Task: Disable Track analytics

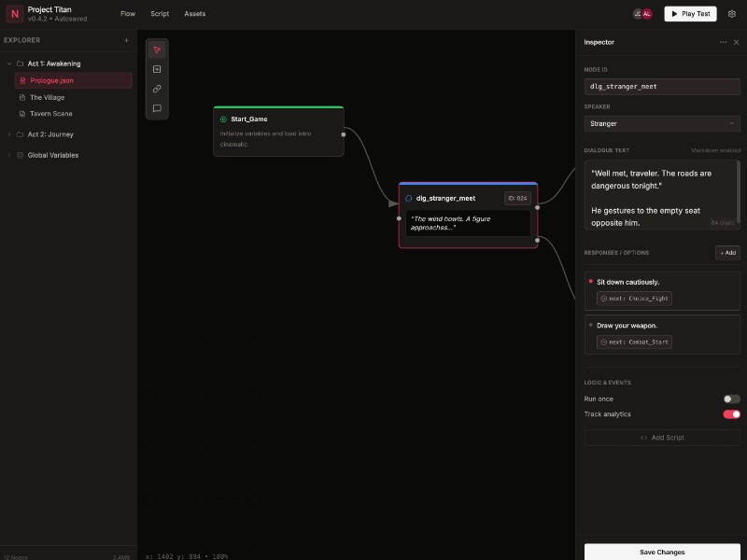Action: click(x=730, y=413)
